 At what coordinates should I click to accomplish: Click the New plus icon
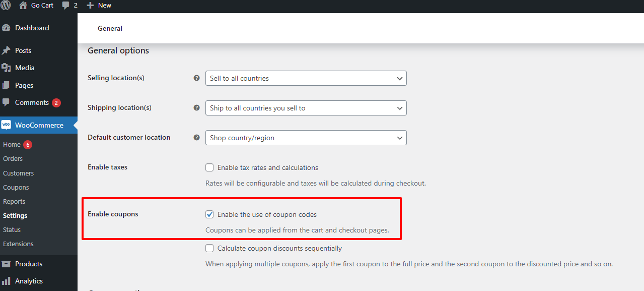coord(90,6)
